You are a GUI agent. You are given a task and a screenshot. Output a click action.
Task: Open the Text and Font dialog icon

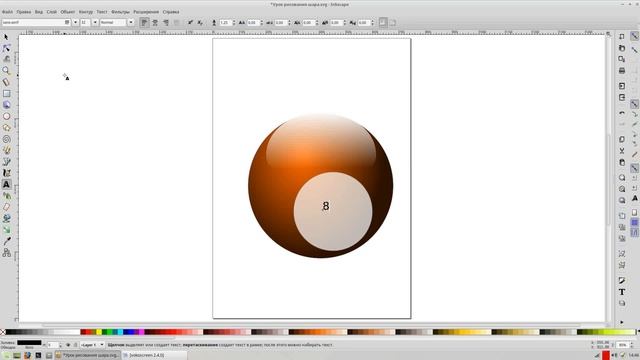(622, 292)
